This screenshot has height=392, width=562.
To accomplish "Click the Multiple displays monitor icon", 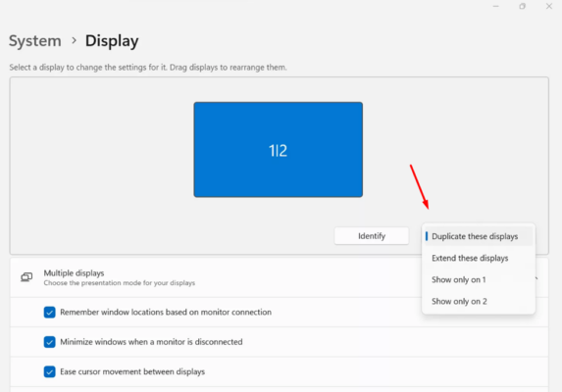I will tap(26, 277).
